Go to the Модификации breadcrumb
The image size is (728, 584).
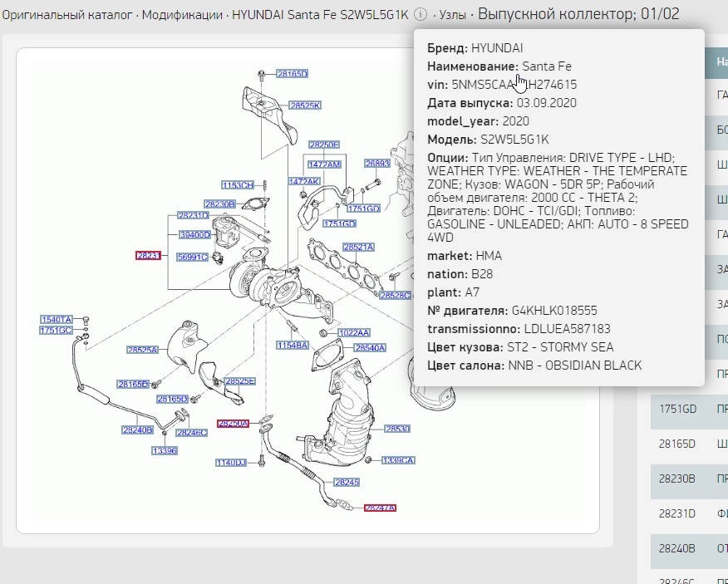tap(182, 15)
